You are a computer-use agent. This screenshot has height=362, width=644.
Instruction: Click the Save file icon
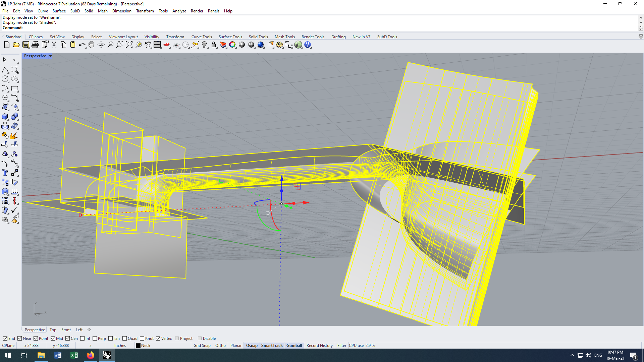click(x=26, y=45)
